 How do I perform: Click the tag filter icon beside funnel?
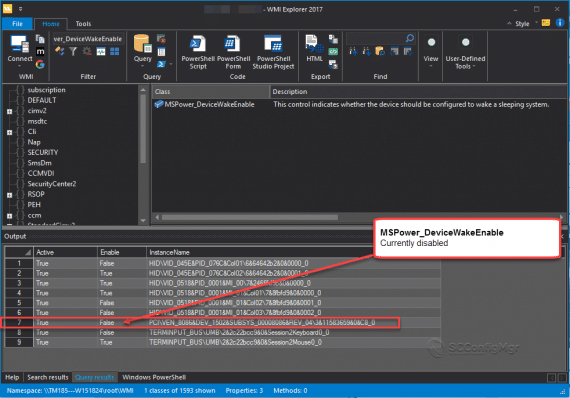[60, 52]
